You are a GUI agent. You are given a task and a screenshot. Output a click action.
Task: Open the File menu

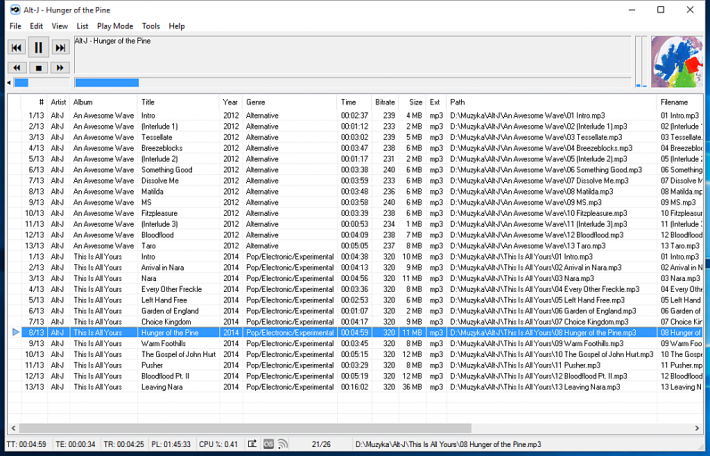point(15,26)
